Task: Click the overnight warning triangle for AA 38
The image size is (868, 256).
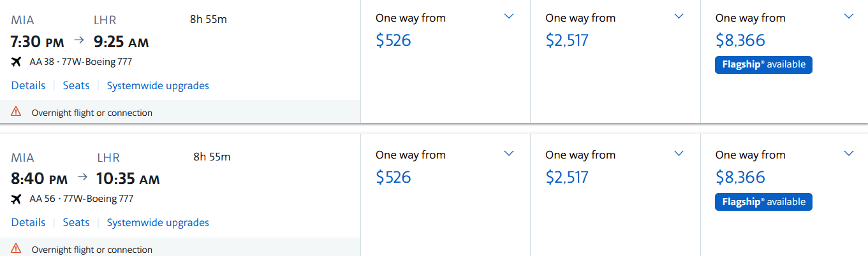Action: [17, 112]
